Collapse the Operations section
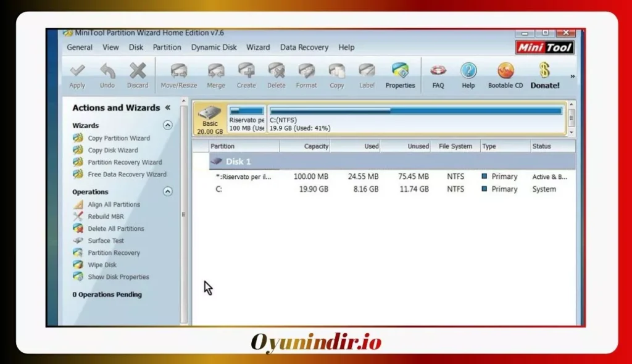Viewport: 632px width, 364px height. click(168, 191)
